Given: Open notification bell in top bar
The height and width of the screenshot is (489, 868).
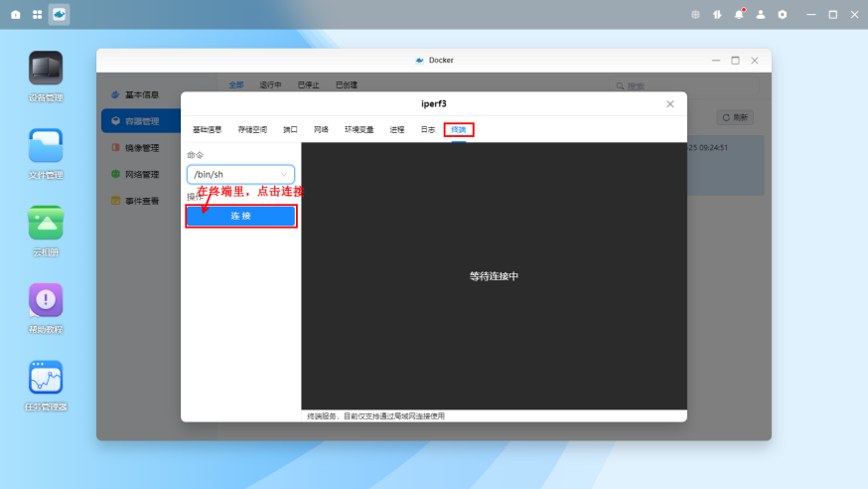Looking at the screenshot, I should tap(739, 15).
